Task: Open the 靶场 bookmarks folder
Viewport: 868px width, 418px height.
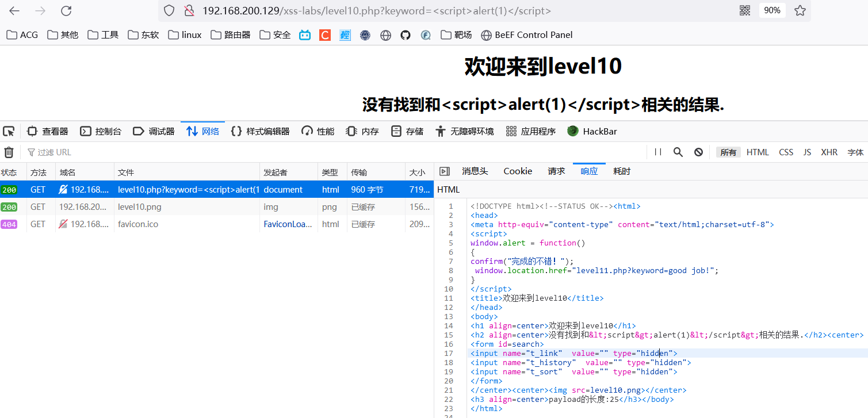Action: (x=456, y=35)
